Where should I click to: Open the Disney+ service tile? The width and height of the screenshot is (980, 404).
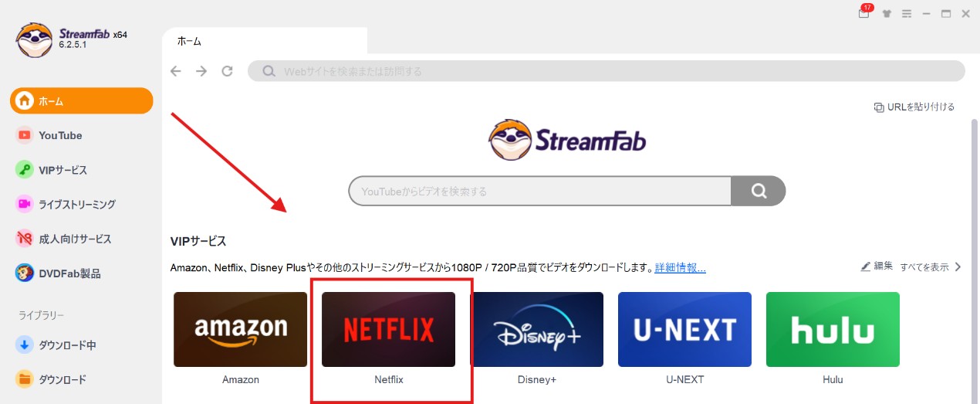pos(537,329)
